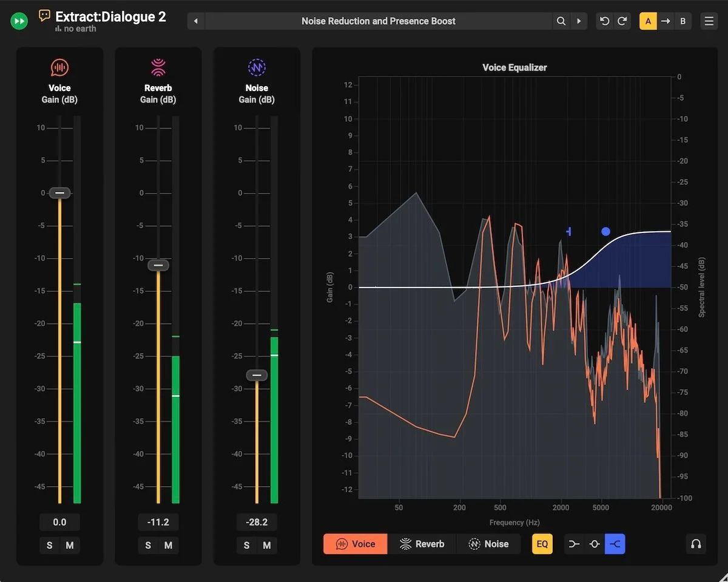
Task: Select the bell filter type
Action: click(x=594, y=544)
